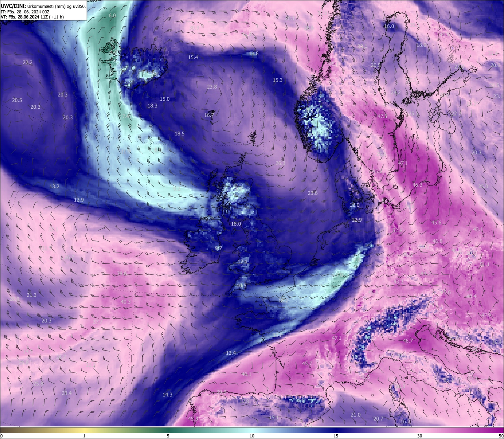Image resolution: width=504 pixels, height=439 pixels.
Task: Click the 24.2 value over Sweden
Action: tap(396, 92)
